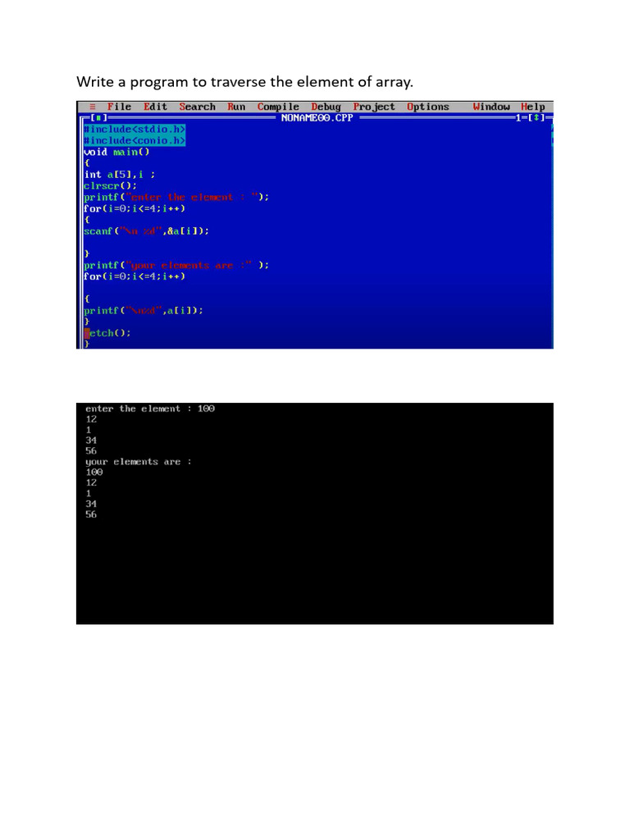Click the output line "enter the element : 100"
Screen dimensions: 630x840
click(150, 409)
